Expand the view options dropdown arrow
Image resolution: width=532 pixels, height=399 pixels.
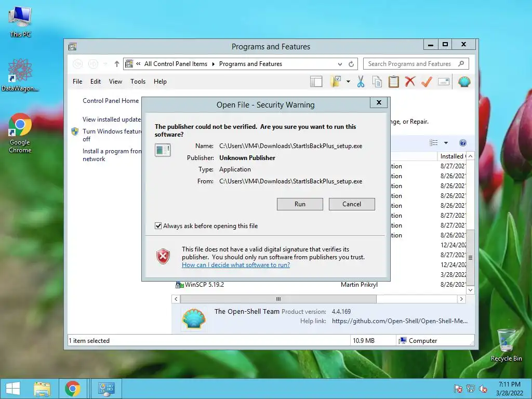pos(446,143)
